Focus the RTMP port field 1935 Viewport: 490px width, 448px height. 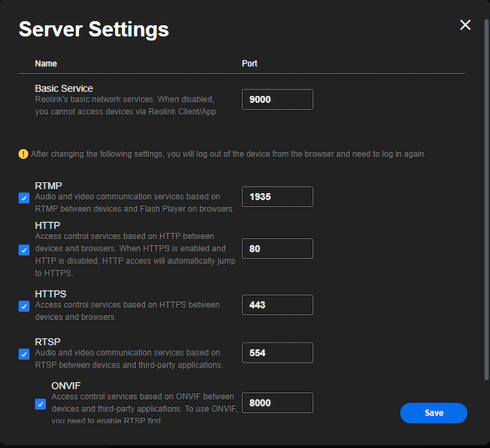277,196
